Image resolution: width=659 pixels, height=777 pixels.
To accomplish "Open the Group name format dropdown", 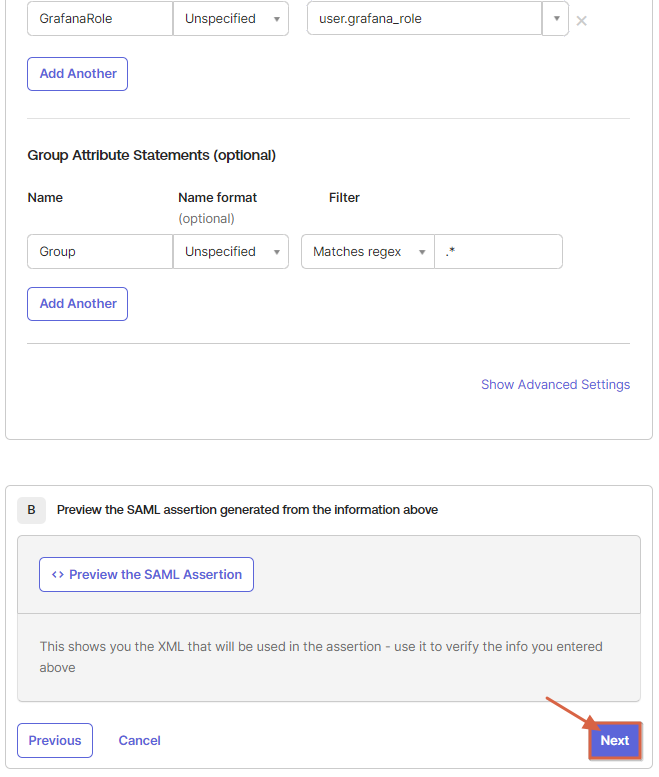I will 231,252.
